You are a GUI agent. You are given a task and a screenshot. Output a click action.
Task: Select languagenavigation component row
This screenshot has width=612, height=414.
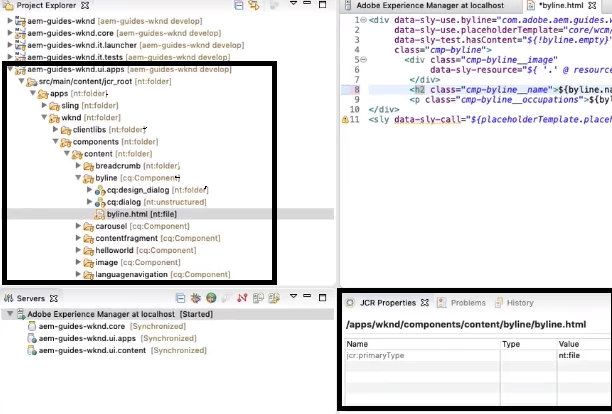pos(163,275)
